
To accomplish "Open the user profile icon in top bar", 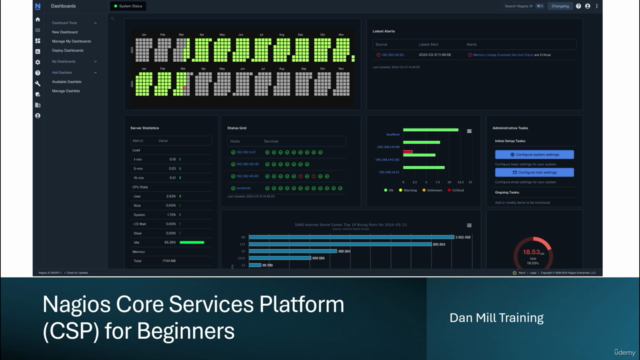I will coord(588,6).
